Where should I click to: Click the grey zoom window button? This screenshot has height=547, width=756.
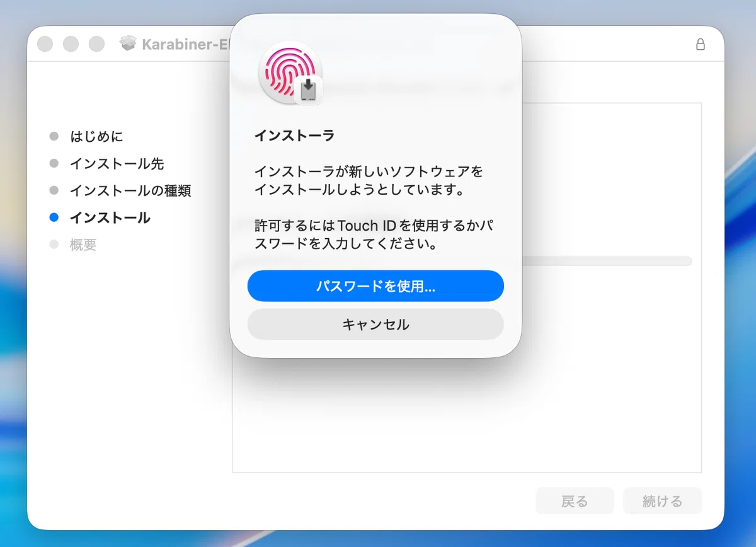click(96, 44)
